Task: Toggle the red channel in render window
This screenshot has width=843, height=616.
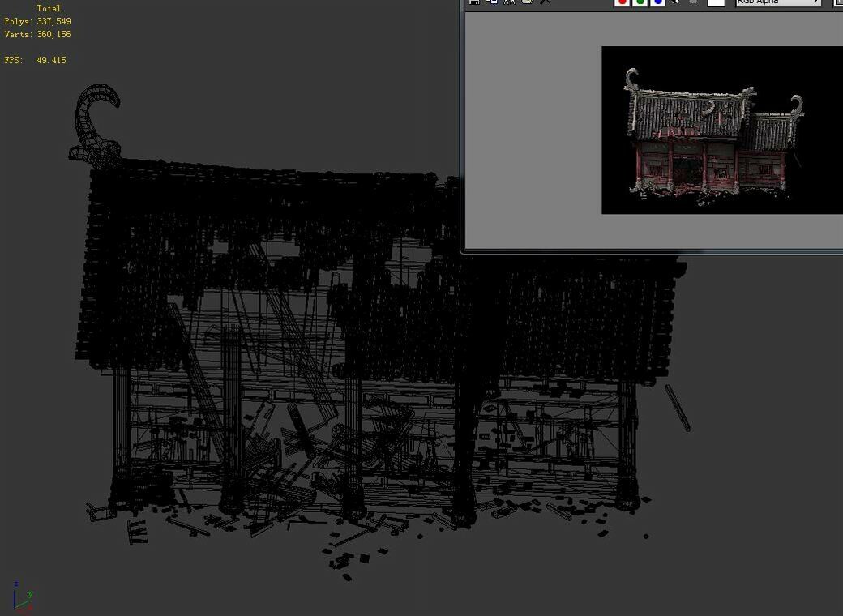Action: tap(622, 2)
